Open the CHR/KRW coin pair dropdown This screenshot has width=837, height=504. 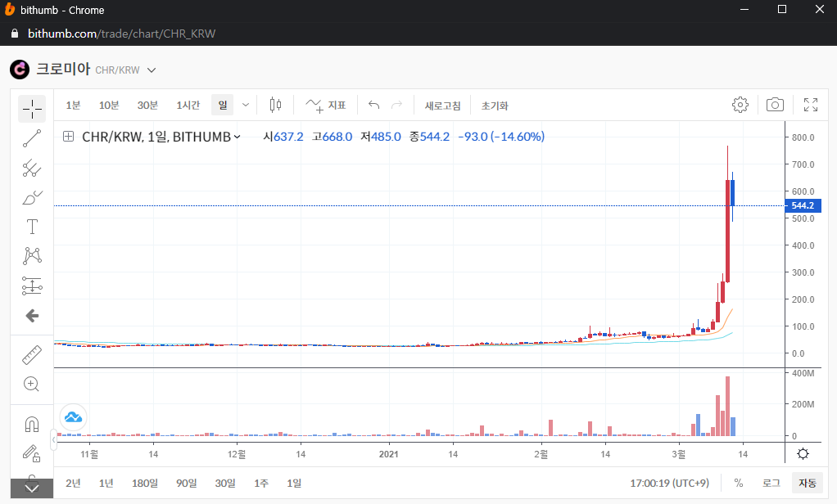[x=152, y=70]
